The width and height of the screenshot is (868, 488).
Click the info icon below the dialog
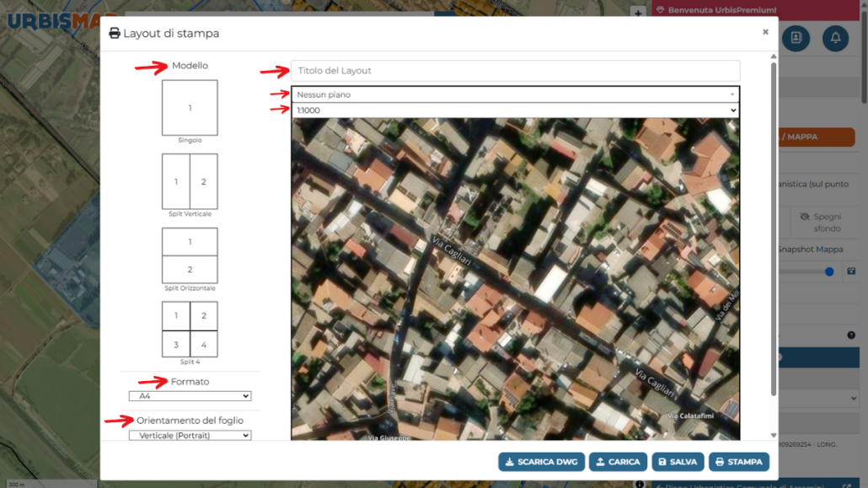640,484
